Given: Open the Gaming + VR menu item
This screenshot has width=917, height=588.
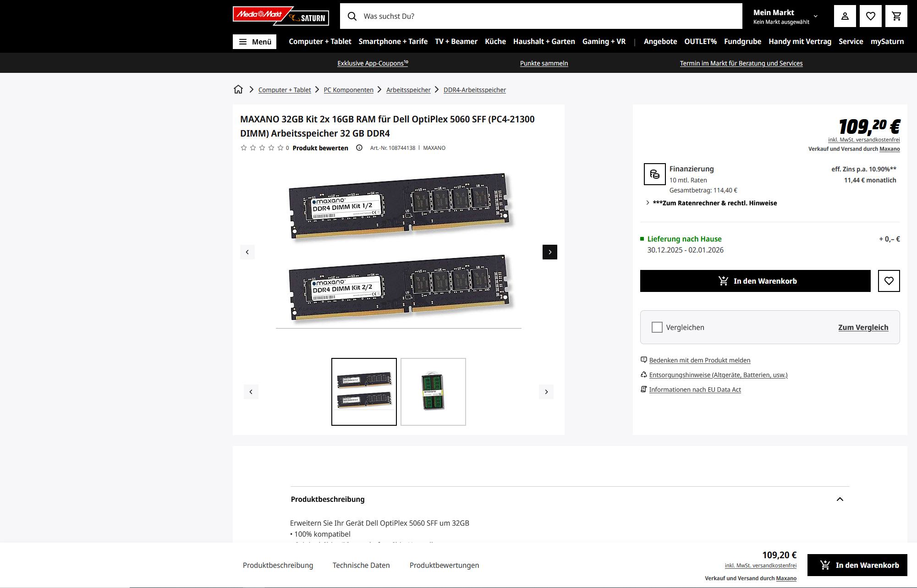Looking at the screenshot, I should tap(604, 41).
